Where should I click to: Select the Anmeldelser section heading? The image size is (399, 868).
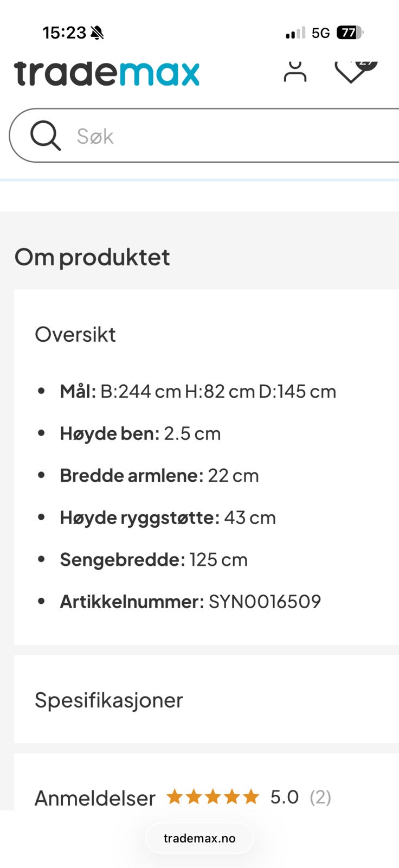[x=94, y=797]
